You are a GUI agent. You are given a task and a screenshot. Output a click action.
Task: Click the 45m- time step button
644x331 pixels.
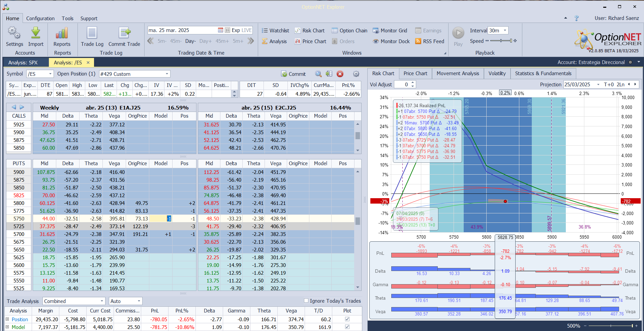[176, 41]
